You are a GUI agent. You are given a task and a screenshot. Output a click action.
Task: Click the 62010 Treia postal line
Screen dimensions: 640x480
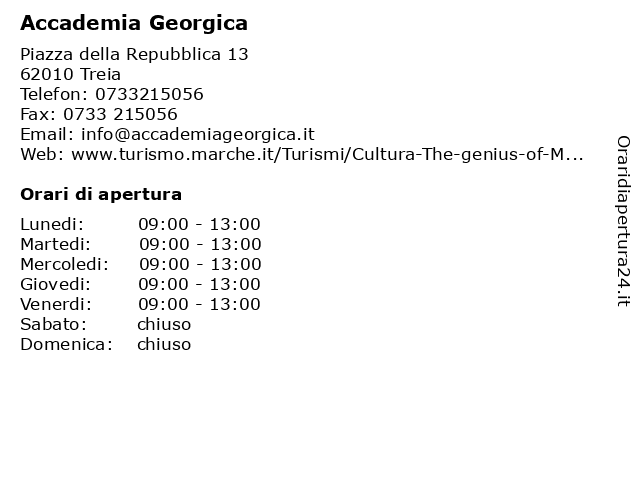pyautogui.click(x=71, y=74)
